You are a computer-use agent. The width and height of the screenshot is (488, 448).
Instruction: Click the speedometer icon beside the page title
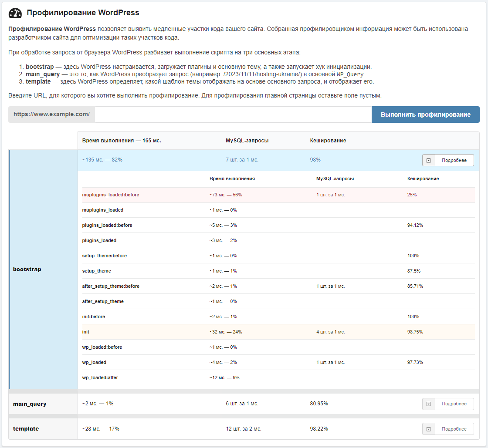click(x=15, y=13)
